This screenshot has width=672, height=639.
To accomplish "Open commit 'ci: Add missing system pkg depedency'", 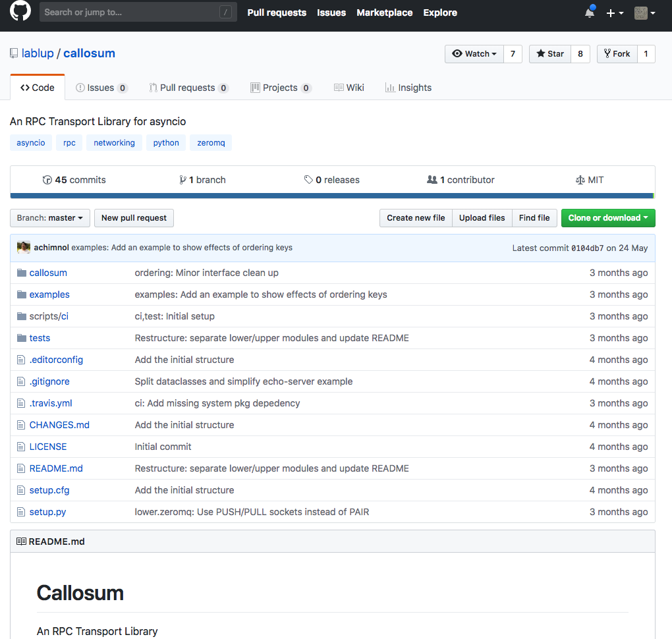I will pyautogui.click(x=217, y=403).
